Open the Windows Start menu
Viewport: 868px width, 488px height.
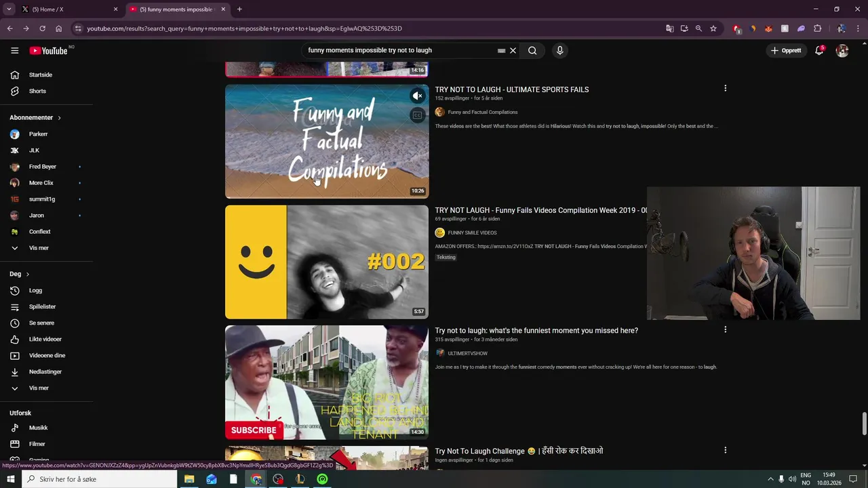pyautogui.click(x=11, y=479)
